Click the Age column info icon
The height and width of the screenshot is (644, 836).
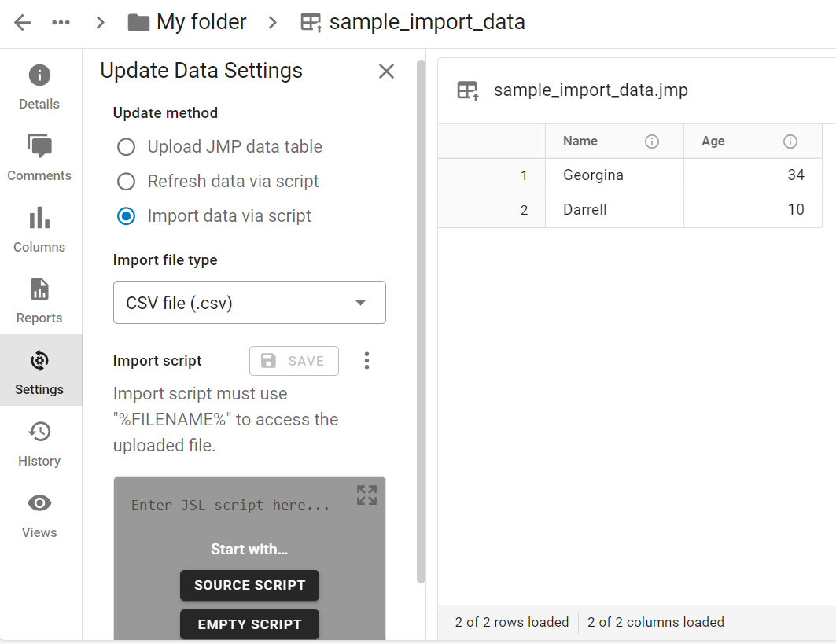[790, 142]
